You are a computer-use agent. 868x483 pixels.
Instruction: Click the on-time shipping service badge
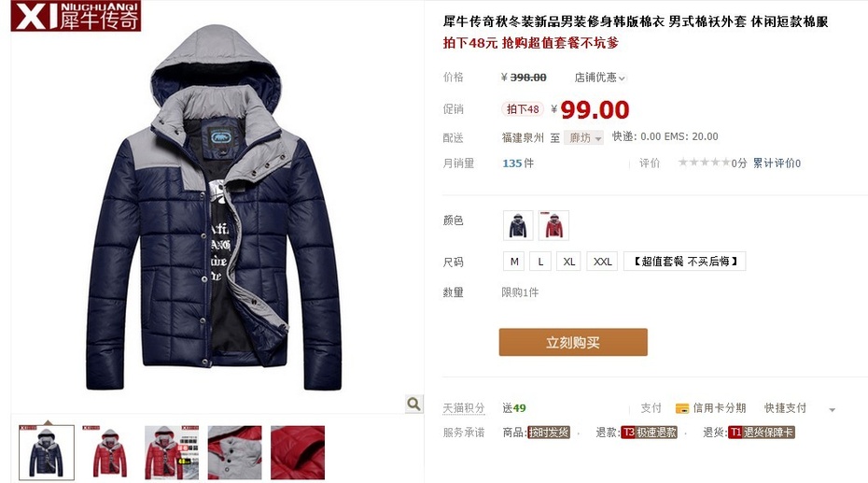click(x=548, y=433)
